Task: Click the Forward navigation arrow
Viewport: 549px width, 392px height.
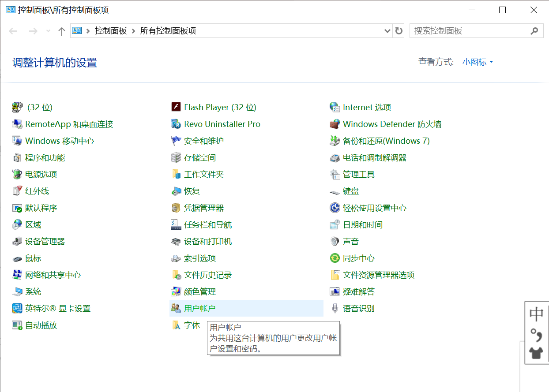Action: pos(33,31)
